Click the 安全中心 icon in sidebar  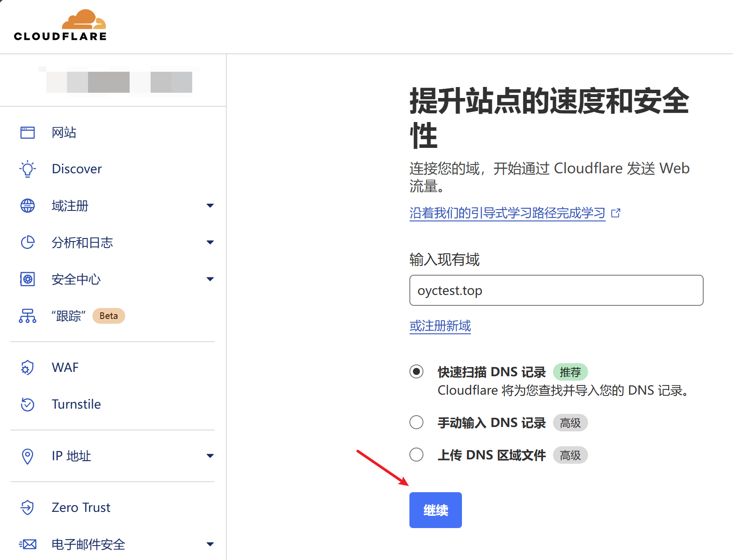tap(28, 279)
